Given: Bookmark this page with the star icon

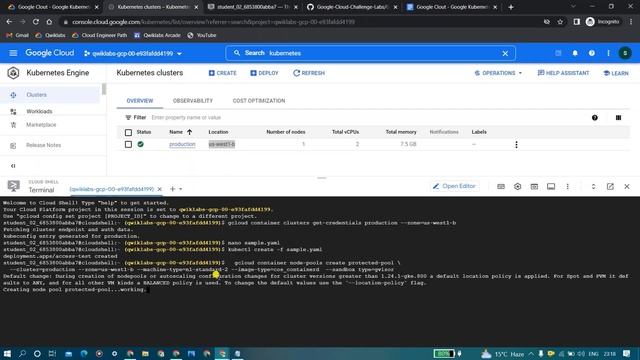Looking at the screenshot, I should [x=560, y=22].
